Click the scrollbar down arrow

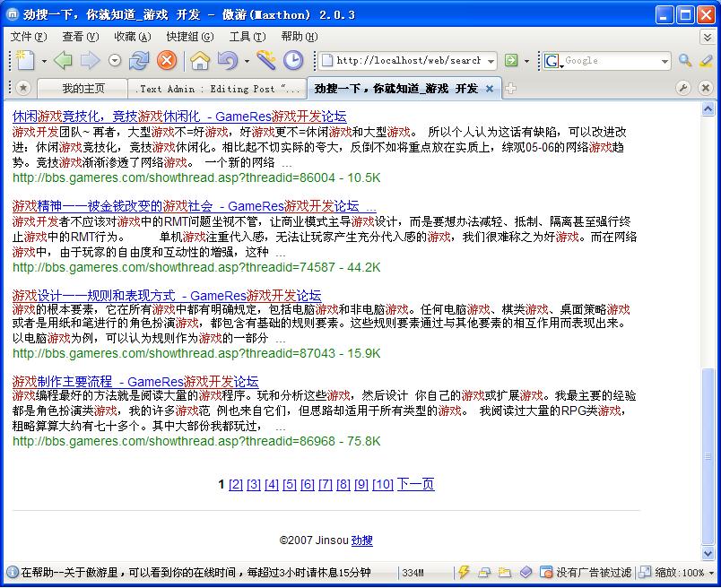click(x=708, y=553)
